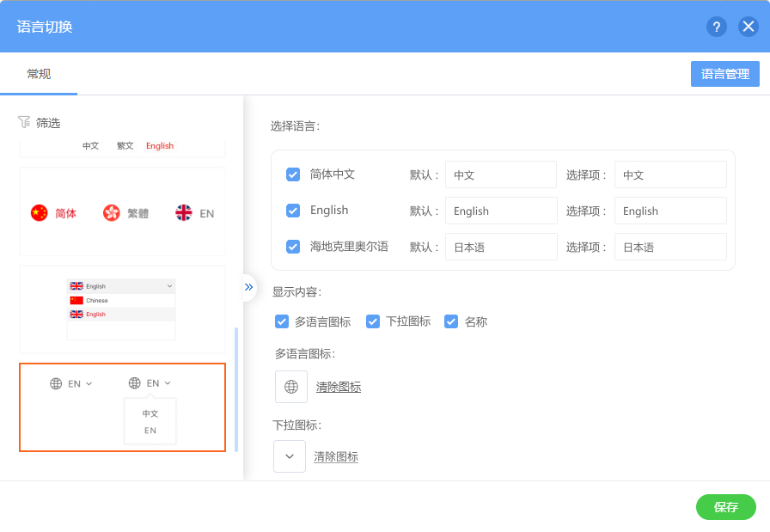Click 中文 entry in the selected style preview menu

150,413
